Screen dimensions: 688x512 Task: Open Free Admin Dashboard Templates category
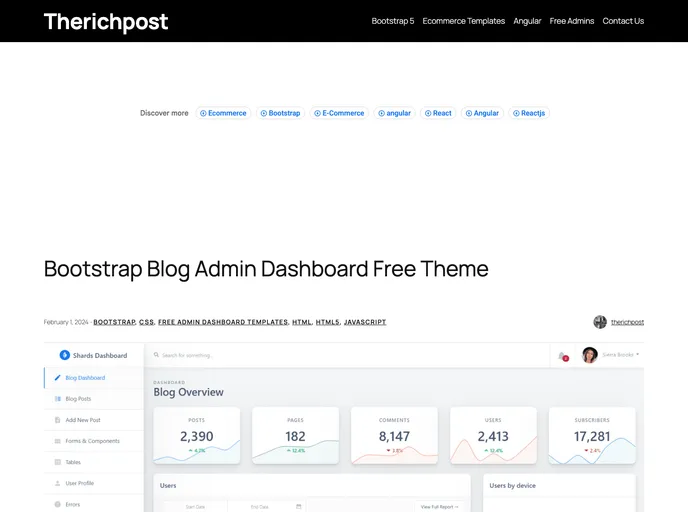point(222,322)
